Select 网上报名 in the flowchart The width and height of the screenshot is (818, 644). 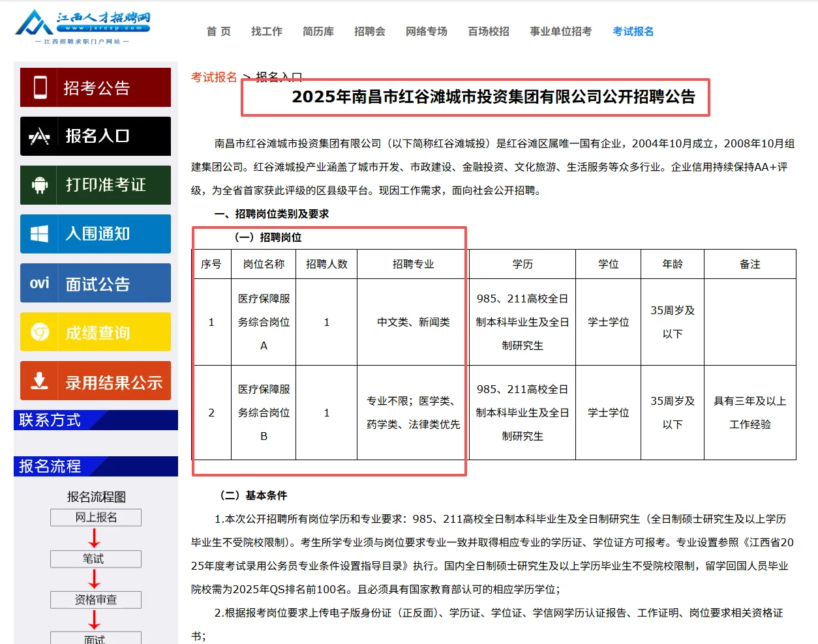(95, 517)
